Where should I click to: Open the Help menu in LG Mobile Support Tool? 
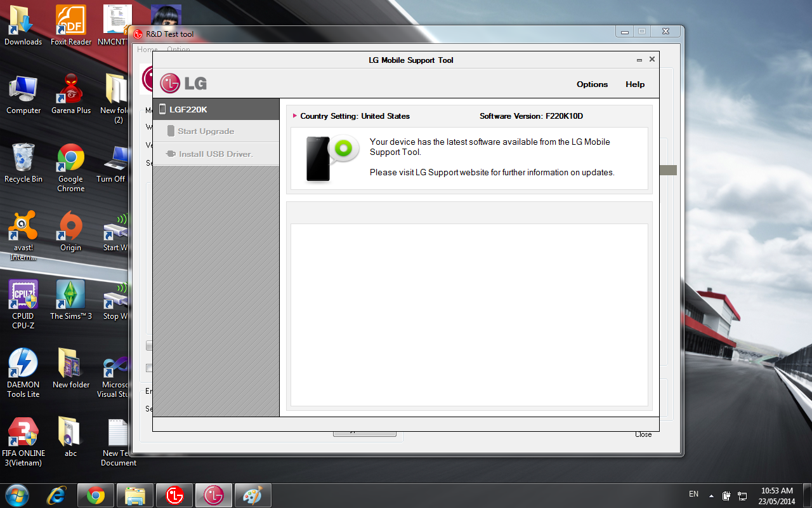[635, 84]
